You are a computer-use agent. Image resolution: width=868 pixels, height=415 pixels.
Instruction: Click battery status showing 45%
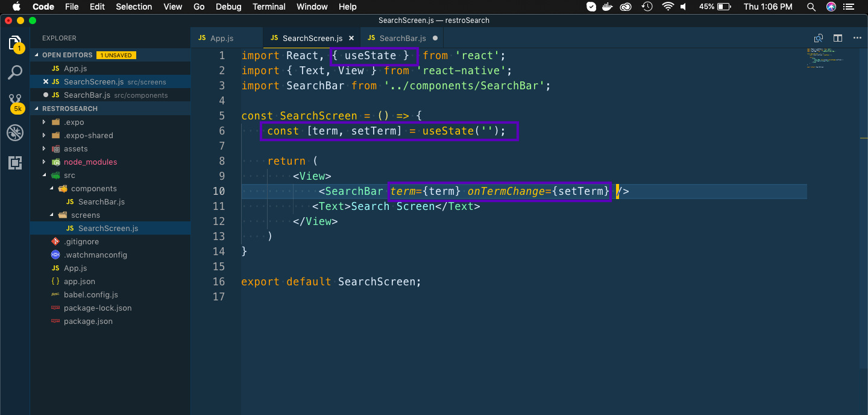coord(715,7)
